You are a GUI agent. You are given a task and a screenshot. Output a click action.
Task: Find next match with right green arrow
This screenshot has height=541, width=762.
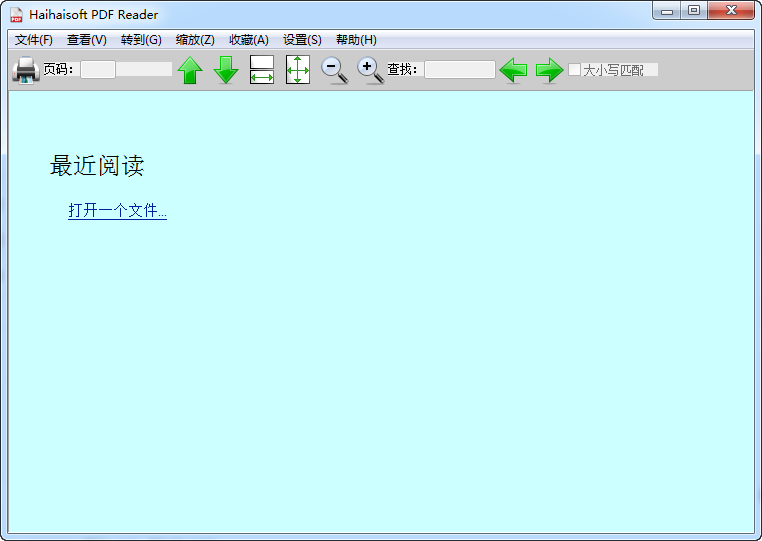pyautogui.click(x=549, y=70)
